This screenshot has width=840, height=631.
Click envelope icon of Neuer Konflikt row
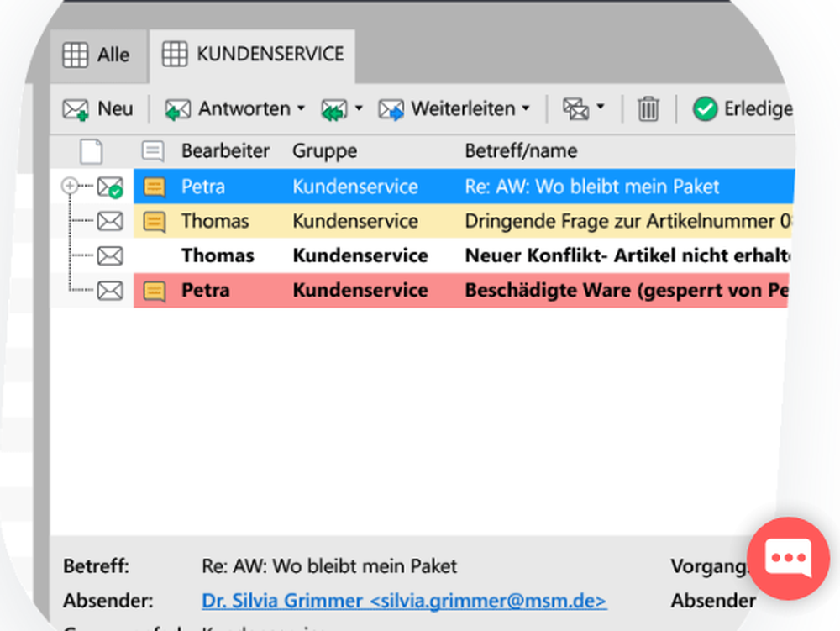pos(110,256)
